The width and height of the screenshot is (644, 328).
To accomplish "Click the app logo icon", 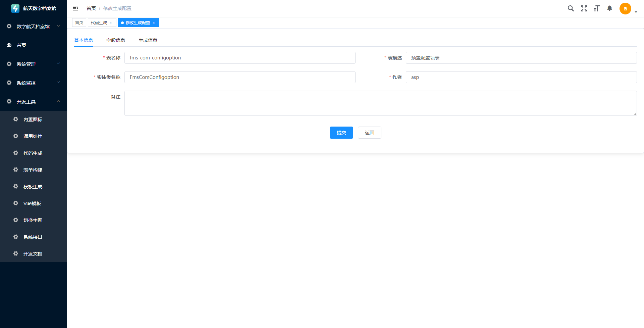I will (15, 8).
